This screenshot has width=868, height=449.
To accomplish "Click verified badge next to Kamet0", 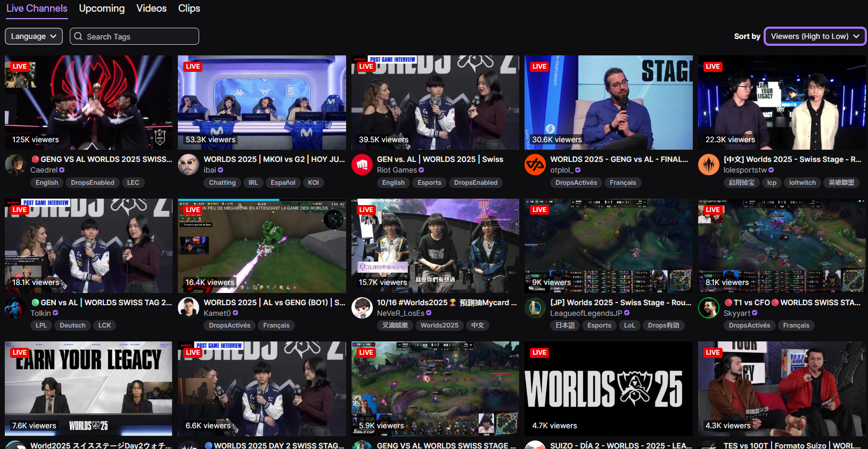I will pyautogui.click(x=235, y=313).
